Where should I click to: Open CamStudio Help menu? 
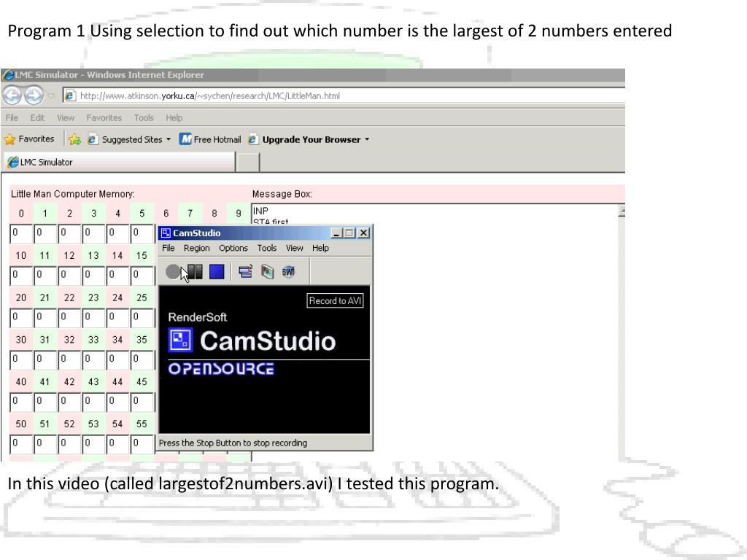click(321, 248)
